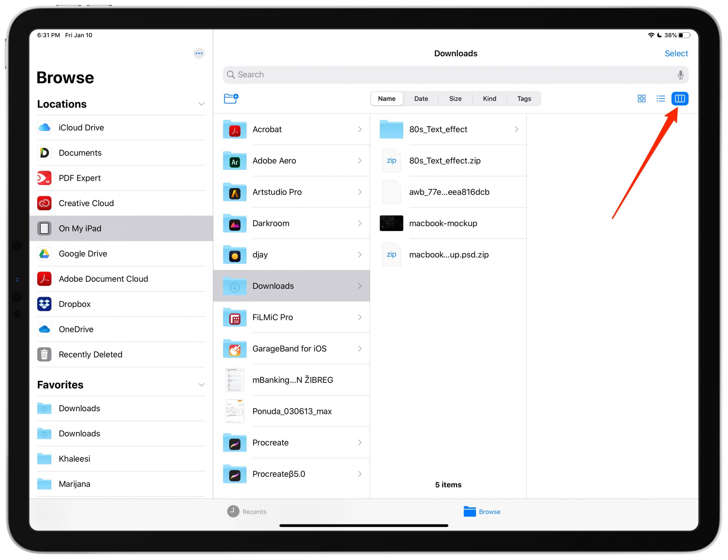The image size is (728, 560).
Task: Tap new folder creation icon
Action: [231, 98]
